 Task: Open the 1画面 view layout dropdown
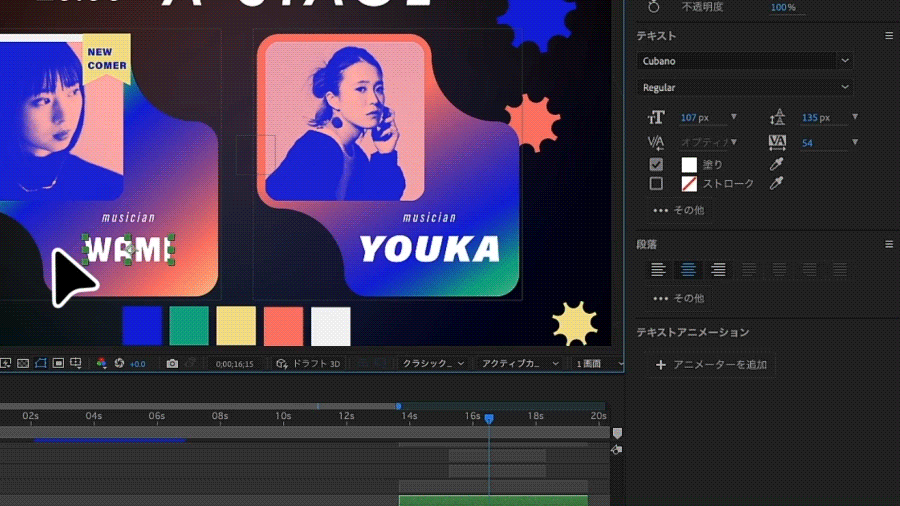[x=599, y=364]
